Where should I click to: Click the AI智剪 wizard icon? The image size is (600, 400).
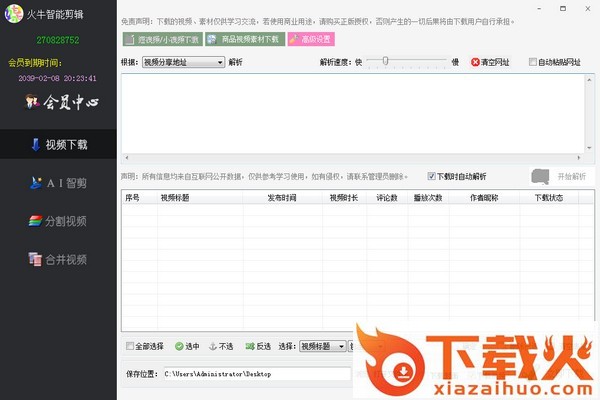pos(36,183)
